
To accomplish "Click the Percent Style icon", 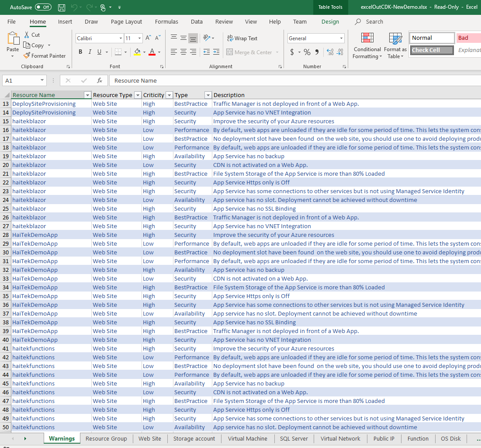I will pos(307,52).
